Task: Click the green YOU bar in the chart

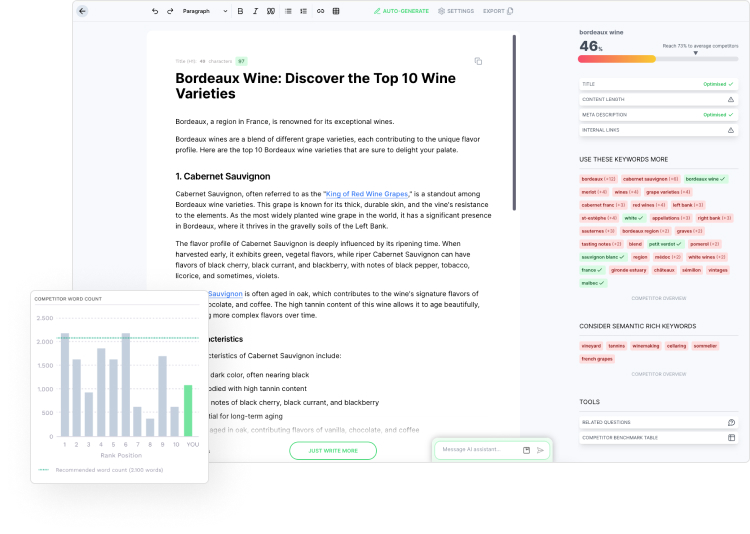Action: (188, 411)
